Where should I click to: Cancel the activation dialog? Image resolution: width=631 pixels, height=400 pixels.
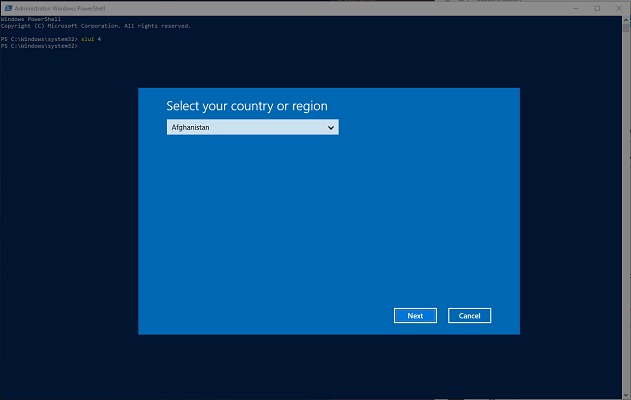[x=469, y=316]
